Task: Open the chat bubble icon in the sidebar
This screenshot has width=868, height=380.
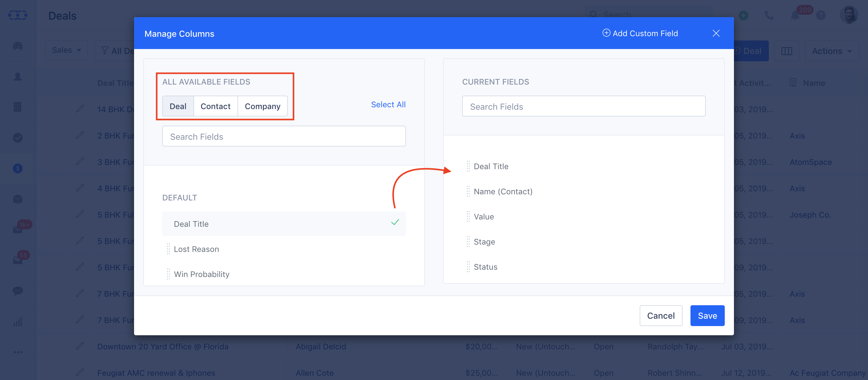Action: coord(17,291)
